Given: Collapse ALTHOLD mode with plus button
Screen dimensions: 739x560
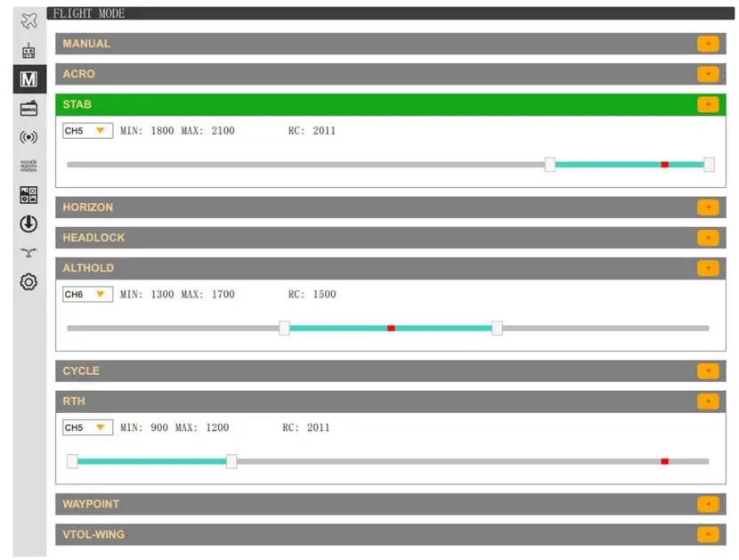Looking at the screenshot, I should [708, 268].
